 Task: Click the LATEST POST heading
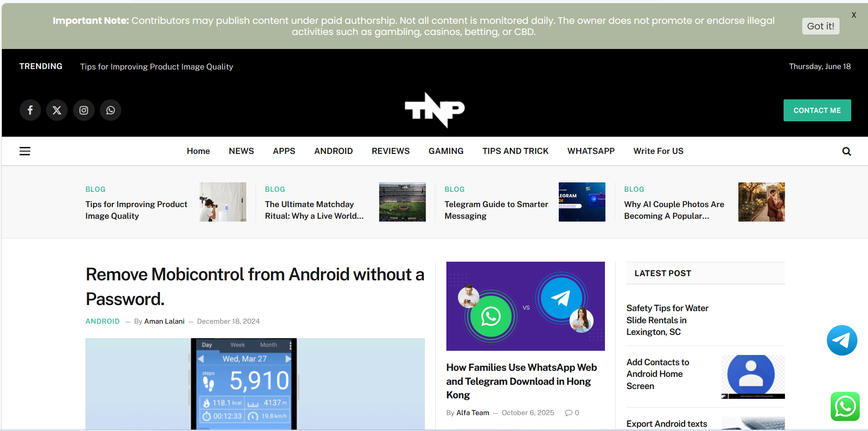[x=663, y=273]
